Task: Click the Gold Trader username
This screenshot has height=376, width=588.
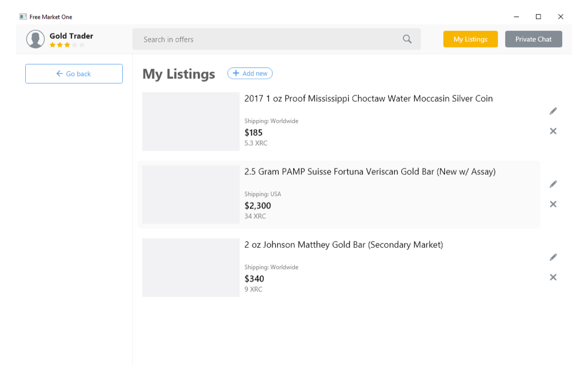Action: pos(71,36)
